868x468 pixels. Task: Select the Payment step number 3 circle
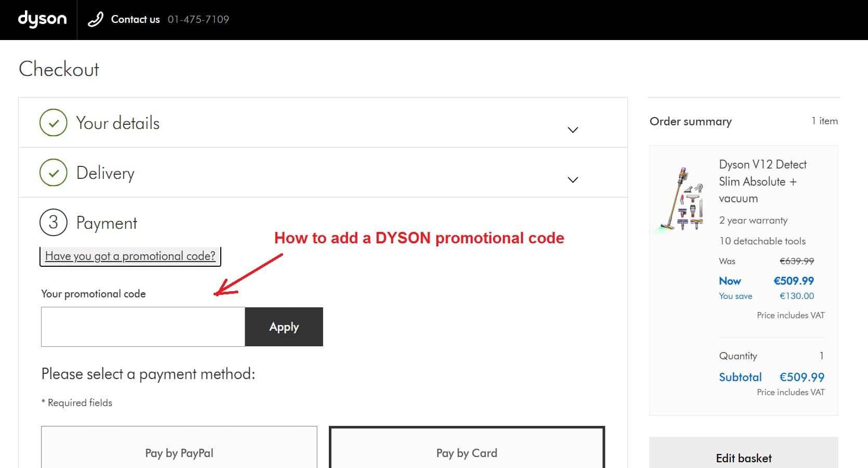click(53, 223)
